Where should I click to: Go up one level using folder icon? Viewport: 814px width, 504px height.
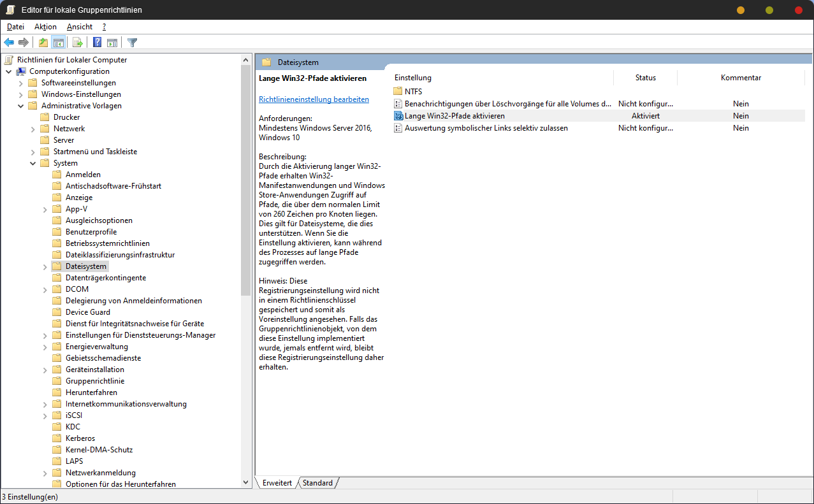(x=43, y=43)
